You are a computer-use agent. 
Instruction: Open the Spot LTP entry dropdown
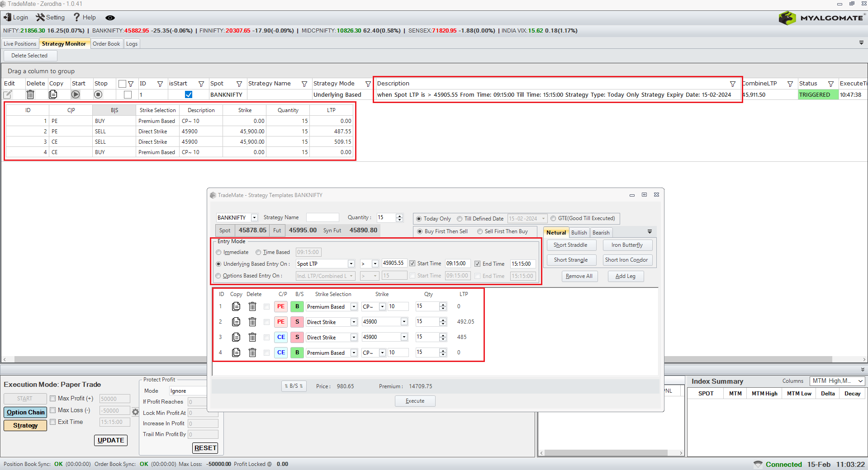[351, 264]
